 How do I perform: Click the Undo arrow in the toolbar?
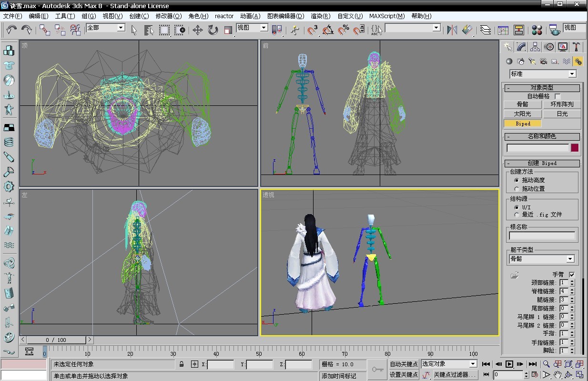tap(11, 30)
